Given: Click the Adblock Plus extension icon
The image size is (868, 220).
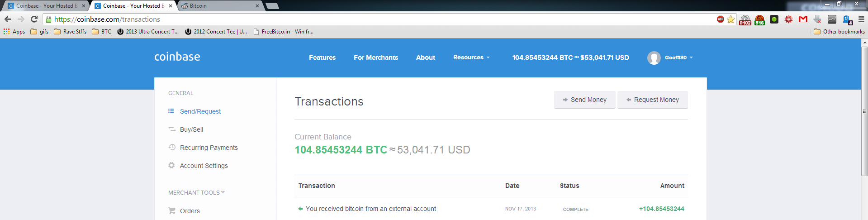Looking at the screenshot, I should [x=721, y=19].
